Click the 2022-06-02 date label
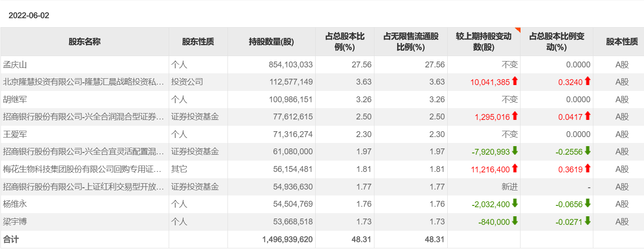Screen dimensions: 644x252 pos(29,15)
